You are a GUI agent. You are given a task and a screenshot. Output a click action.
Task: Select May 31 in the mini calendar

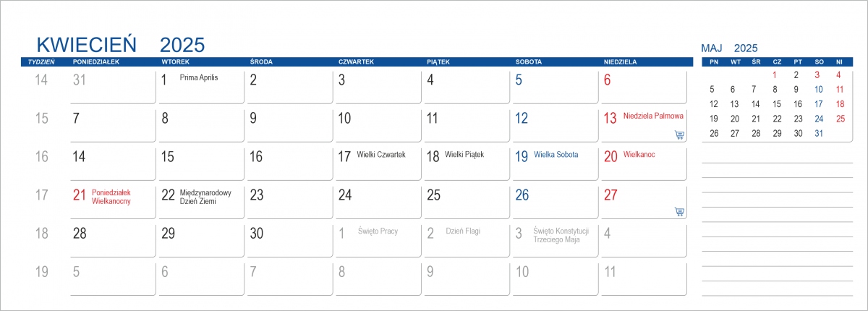819,133
